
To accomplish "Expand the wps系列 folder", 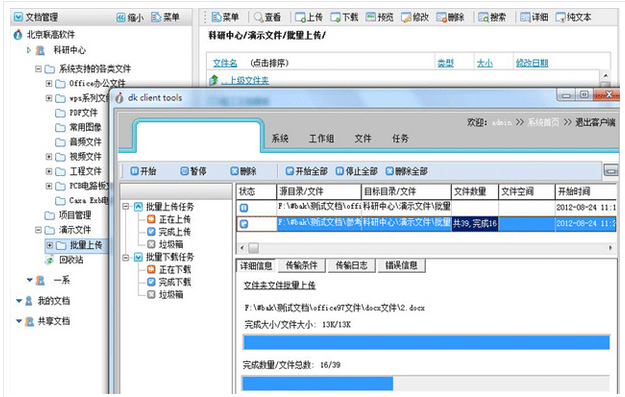I will [49, 98].
